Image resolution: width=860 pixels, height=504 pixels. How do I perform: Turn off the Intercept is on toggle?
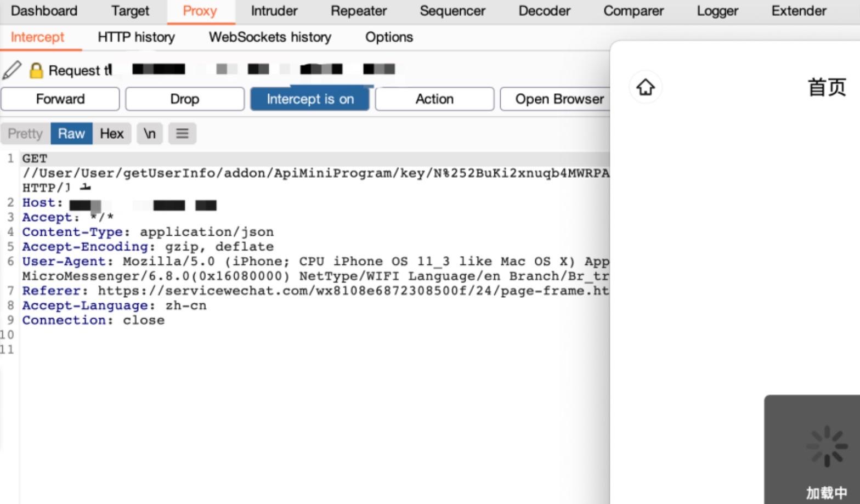coord(310,99)
